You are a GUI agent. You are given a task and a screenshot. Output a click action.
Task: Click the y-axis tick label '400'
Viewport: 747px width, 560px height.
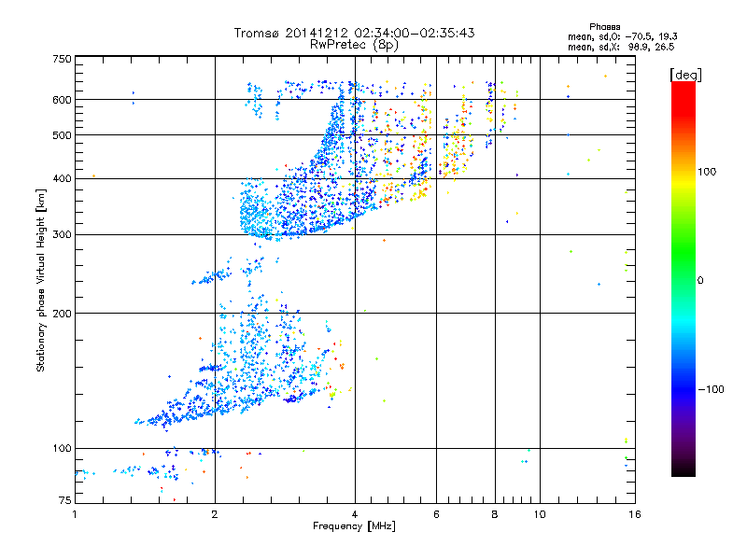tap(62, 178)
